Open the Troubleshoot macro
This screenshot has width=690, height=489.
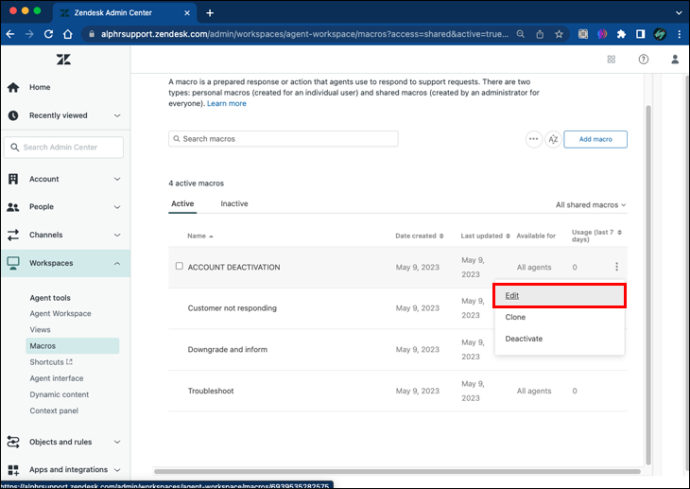pyautogui.click(x=211, y=391)
